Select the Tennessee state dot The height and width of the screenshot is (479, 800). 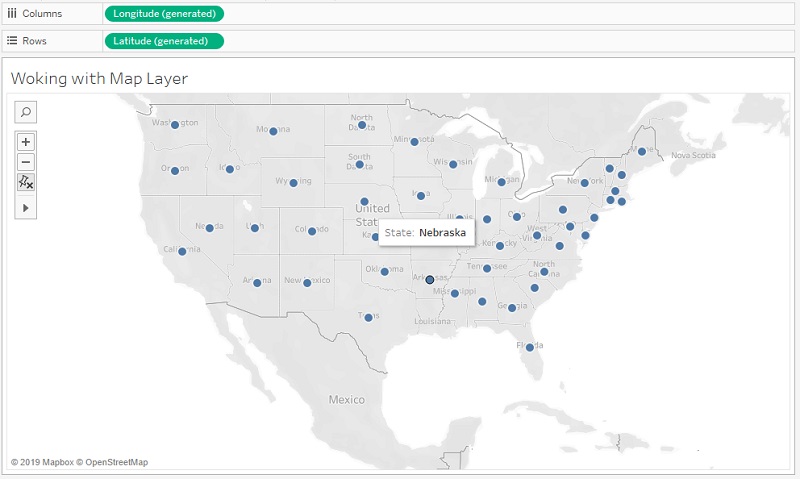pyautogui.click(x=487, y=268)
